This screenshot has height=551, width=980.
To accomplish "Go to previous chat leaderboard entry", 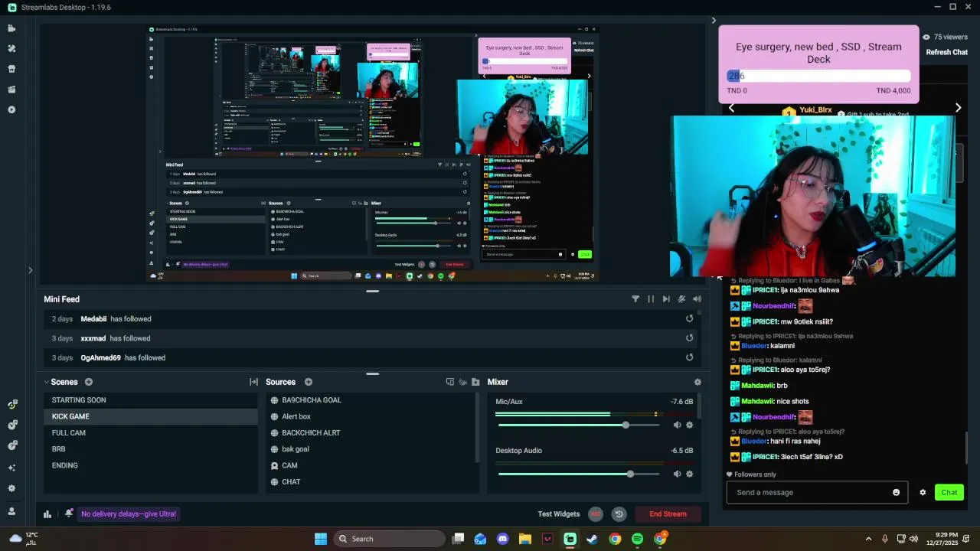I will pos(731,108).
